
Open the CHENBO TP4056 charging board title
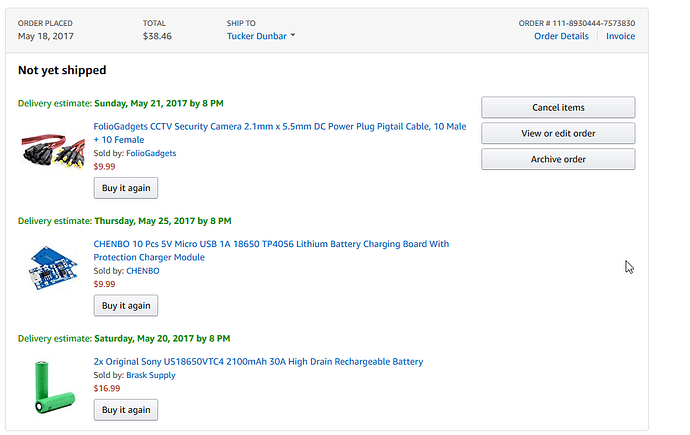click(x=271, y=250)
